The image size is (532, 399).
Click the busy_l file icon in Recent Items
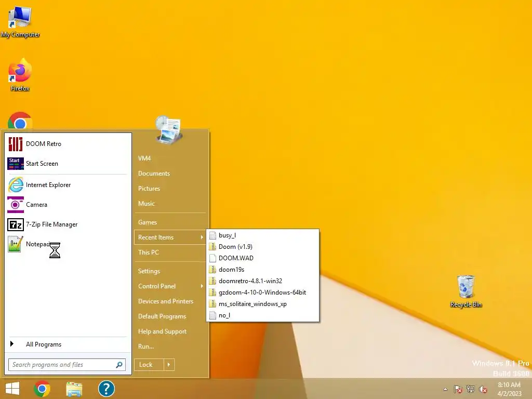click(x=212, y=235)
